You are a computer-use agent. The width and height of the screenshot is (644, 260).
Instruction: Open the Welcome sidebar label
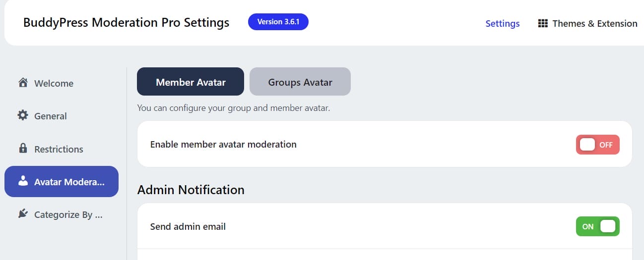click(54, 83)
